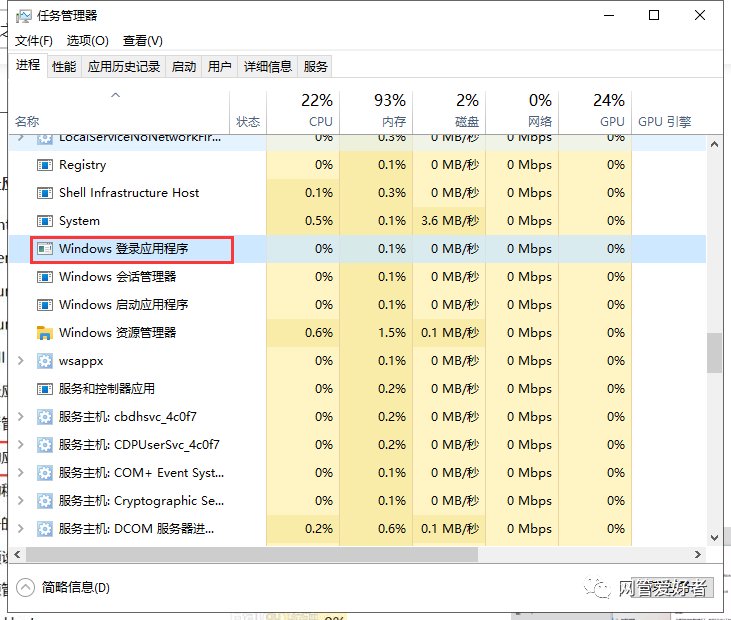The width and height of the screenshot is (731, 620).
Task: Click the DCOM 服务器进... gear icon
Action: point(45,529)
